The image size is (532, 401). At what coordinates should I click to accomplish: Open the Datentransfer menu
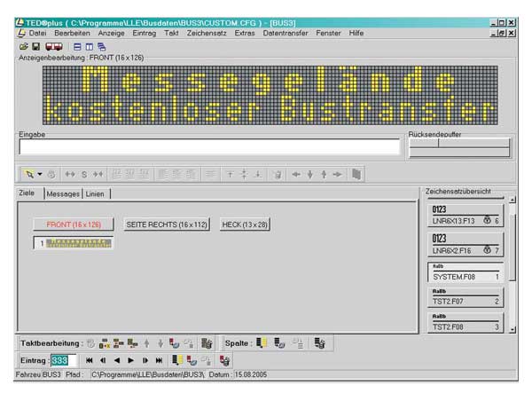coord(286,33)
